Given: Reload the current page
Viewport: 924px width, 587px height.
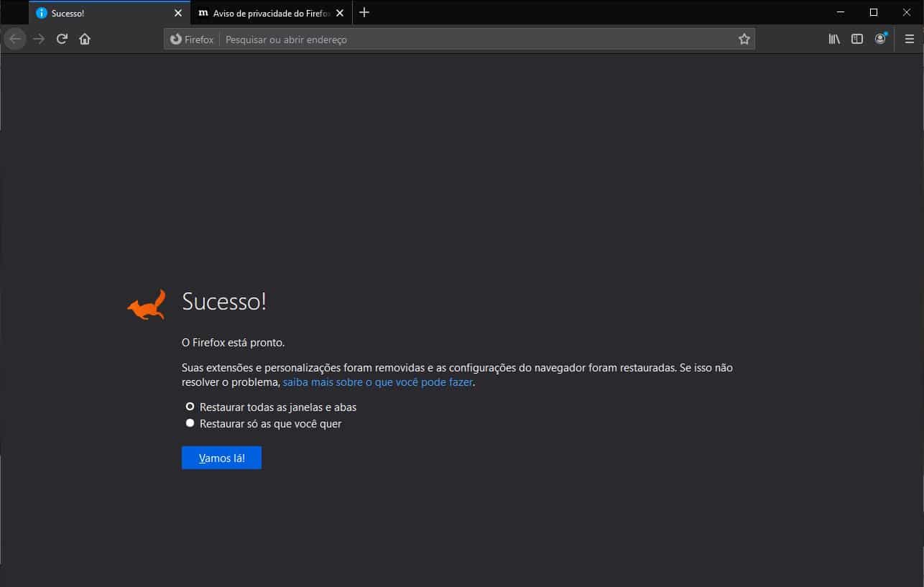Looking at the screenshot, I should [x=62, y=39].
